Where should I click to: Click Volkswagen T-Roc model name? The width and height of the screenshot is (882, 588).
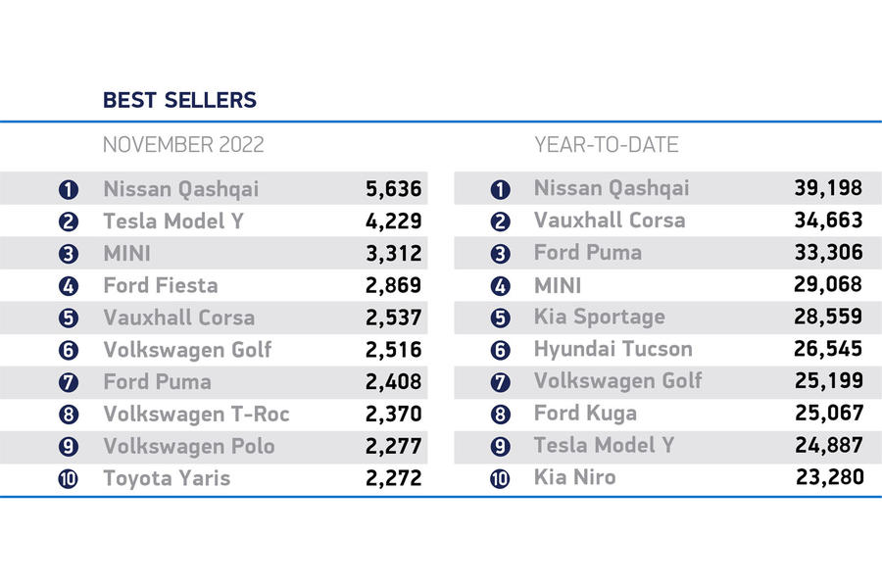pyautogui.click(x=196, y=415)
